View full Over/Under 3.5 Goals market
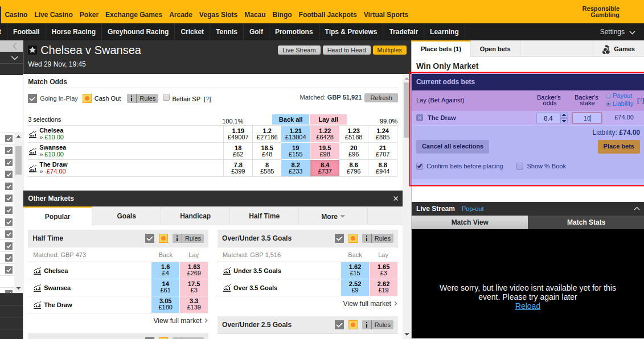This screenshot has width=644, height=339. click(x=370, y=304)
